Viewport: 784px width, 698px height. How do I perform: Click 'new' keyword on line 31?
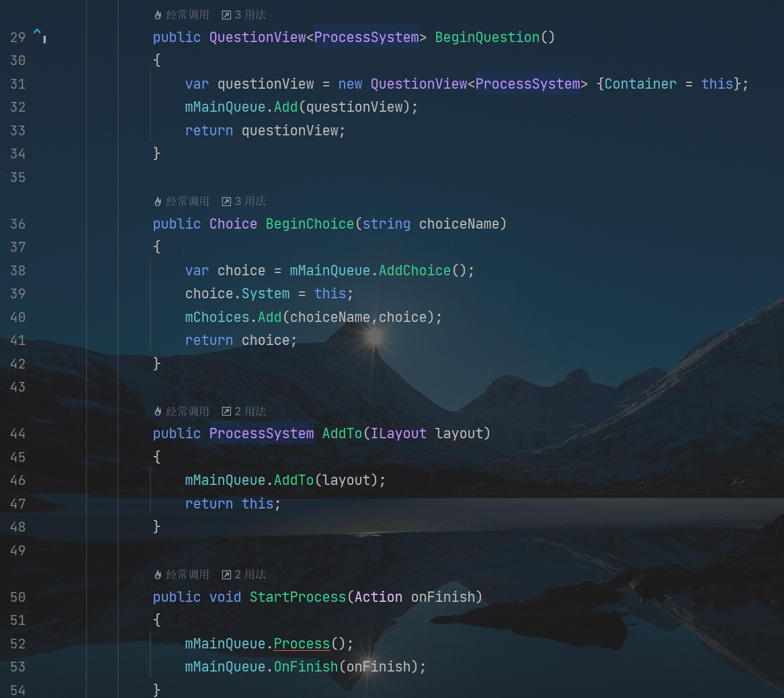(x=350, y=84)
